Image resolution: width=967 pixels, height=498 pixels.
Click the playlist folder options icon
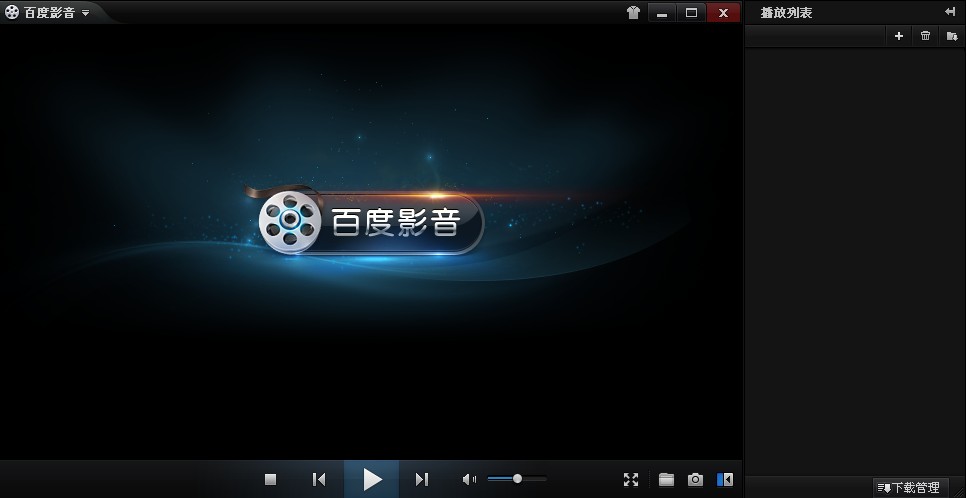pos(952,36)
